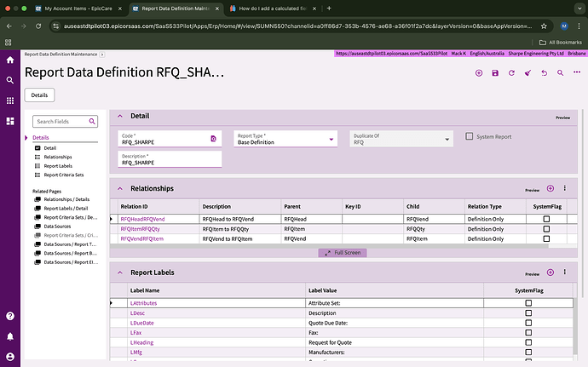Open the Report Type dropdown
588x367 pixels.
[x=331, y=140]
